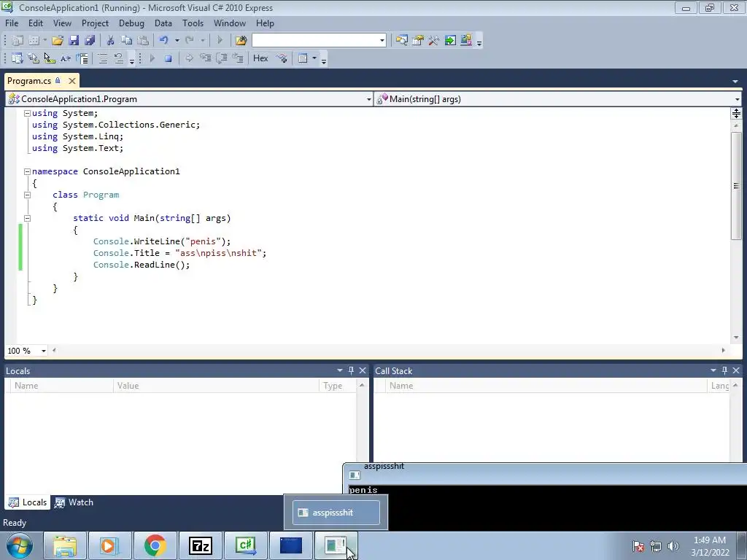Click the code editor vertical scrollbar thumb
Image resolution: width=747 pixels, height=560 pixels.
point(736,186)
